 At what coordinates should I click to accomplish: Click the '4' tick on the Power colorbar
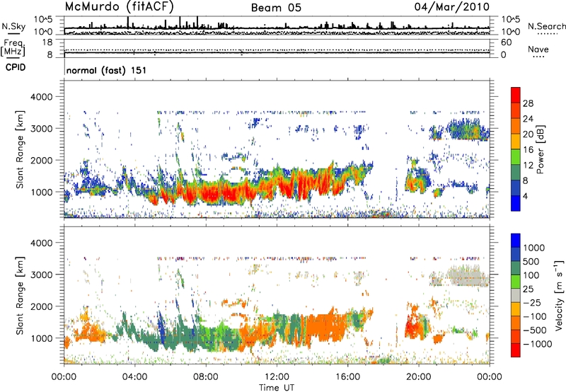click(525, 197)
